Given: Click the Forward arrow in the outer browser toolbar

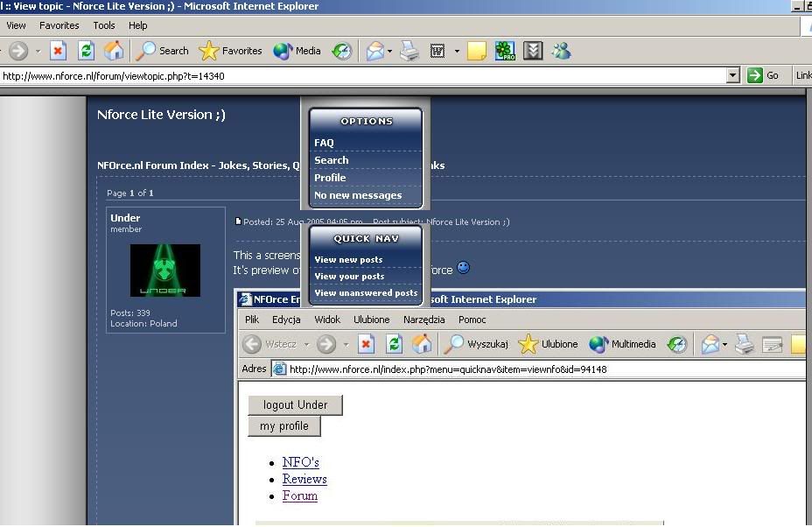Looking at the screenshot, I should 18,51.
